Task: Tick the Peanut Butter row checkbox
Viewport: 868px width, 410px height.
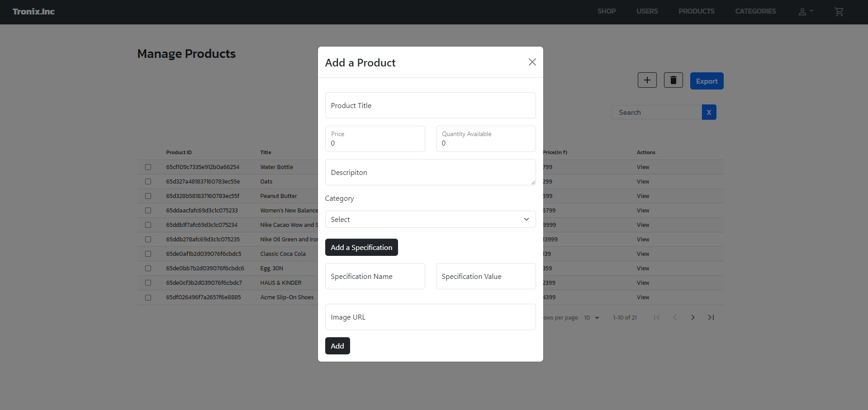Action: click(148, 196)
